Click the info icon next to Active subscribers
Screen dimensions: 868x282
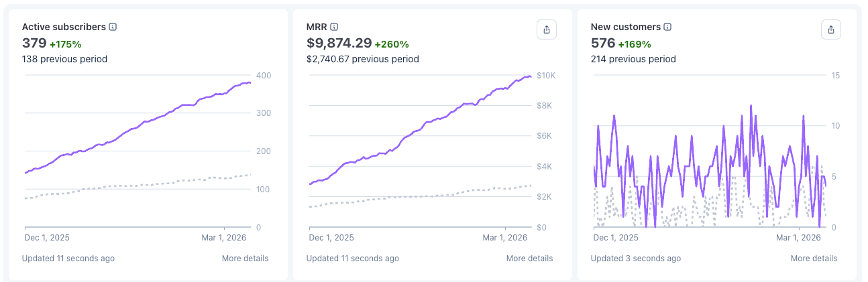[113, 27]
